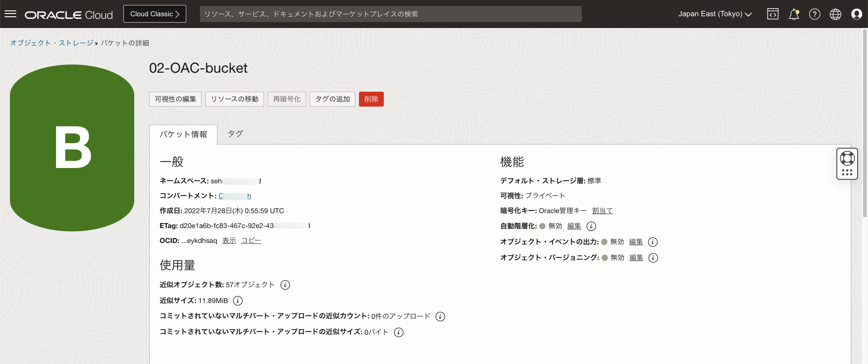Open Cloud Shell developer tools icon
The height and width of the screenshot is (364, 868).
[x=773, y=14]
